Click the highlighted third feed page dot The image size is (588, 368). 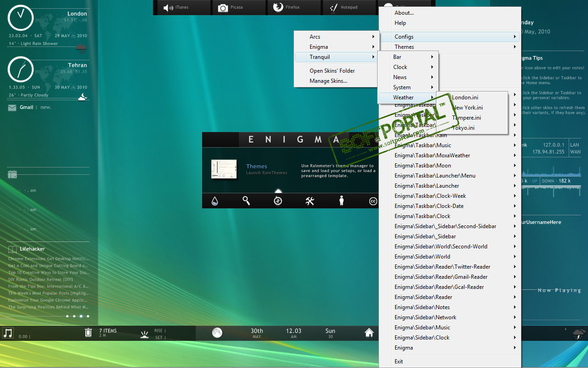click(81, 316)
